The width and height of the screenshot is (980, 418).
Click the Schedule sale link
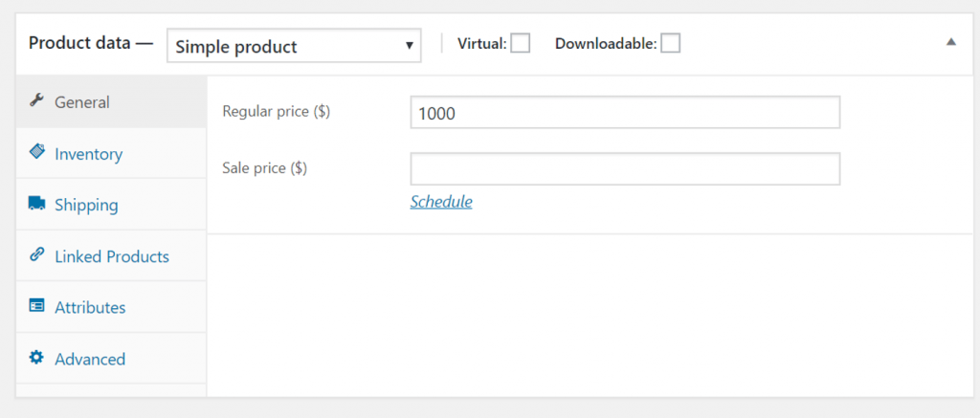click(x=441, y=202)
